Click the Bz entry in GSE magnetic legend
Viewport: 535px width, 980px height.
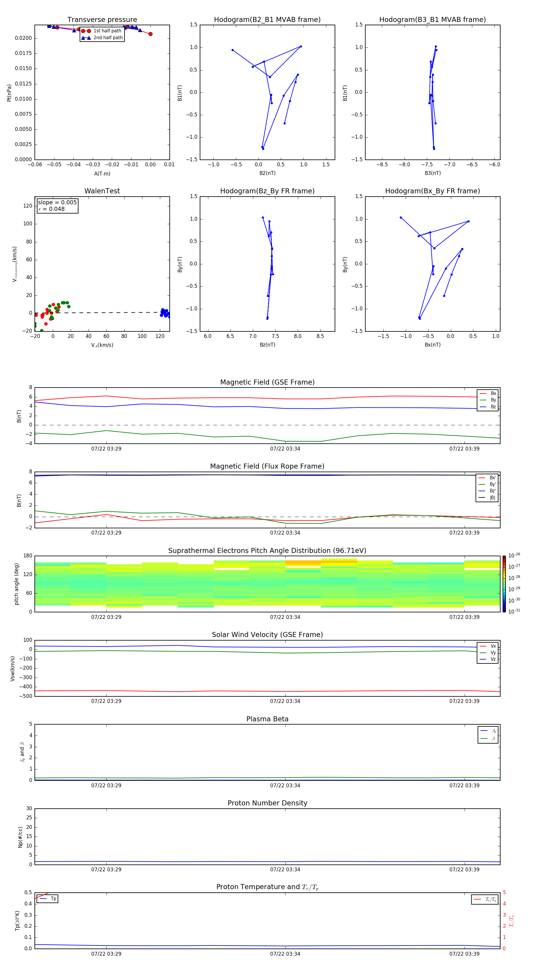[x=488, y=407]
